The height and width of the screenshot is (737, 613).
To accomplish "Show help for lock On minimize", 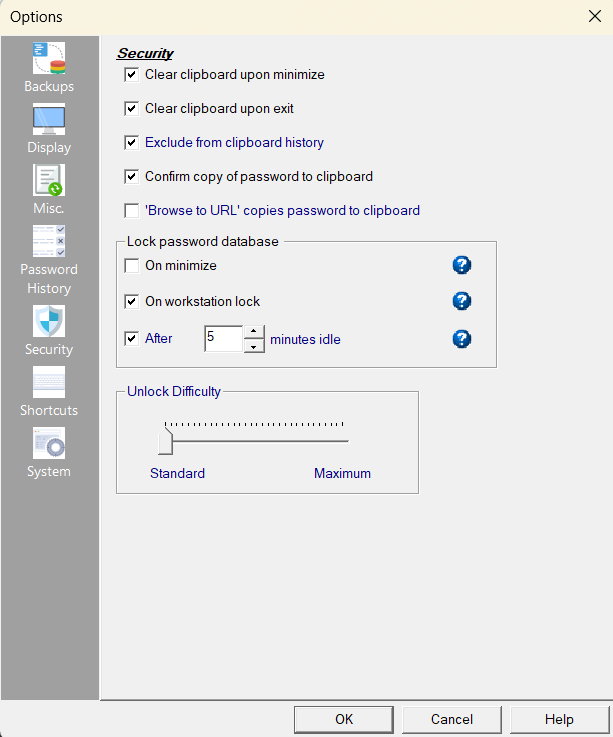I will [x=462, y=265].
